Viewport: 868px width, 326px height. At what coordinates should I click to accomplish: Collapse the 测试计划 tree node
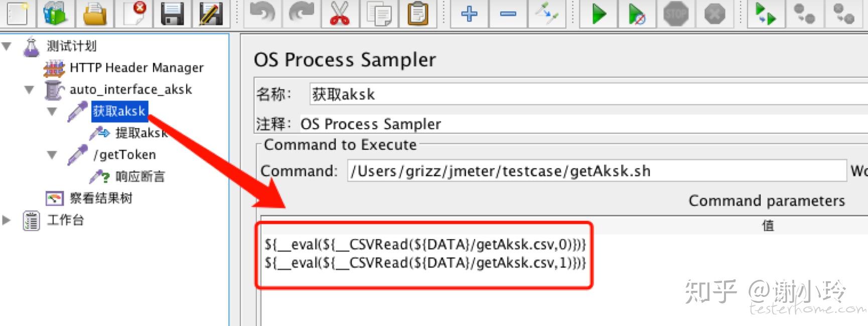pos(7,46)
